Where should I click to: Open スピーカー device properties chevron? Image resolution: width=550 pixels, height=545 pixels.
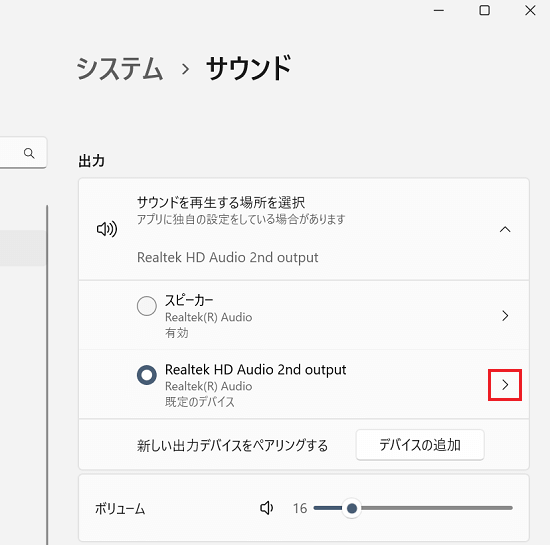click(505, 316)
